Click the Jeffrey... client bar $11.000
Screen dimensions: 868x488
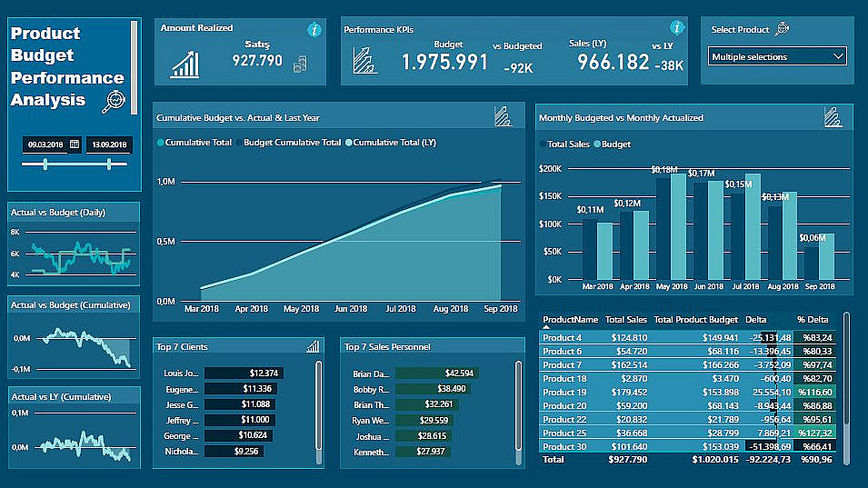coord(240,420)
